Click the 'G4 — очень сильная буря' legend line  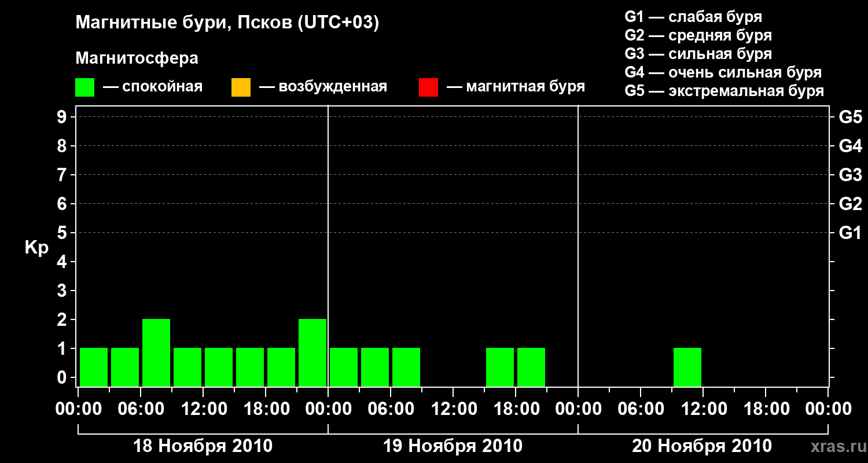pyautogui.click(x=723, y=72)
